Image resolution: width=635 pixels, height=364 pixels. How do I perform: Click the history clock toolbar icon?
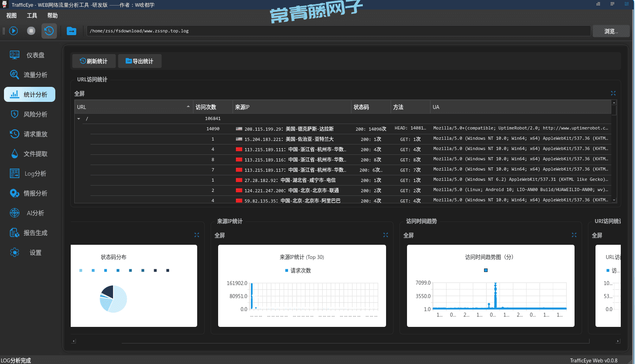click(49, 31)
